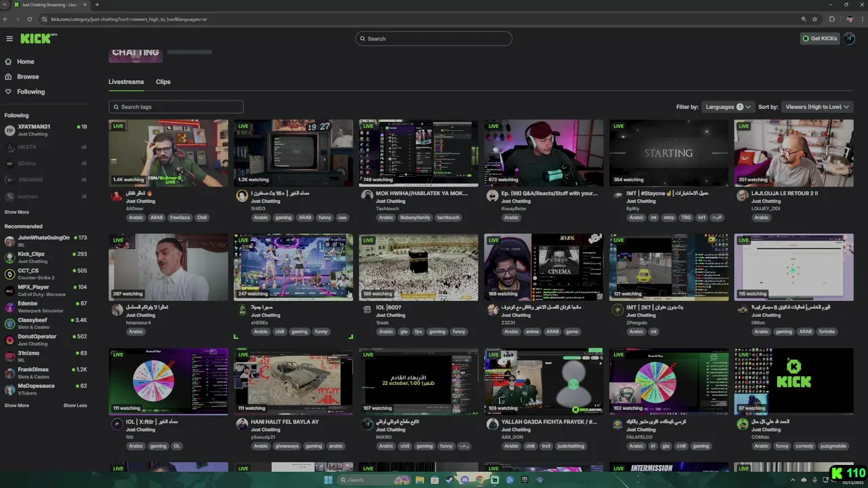Open the Kaaba stream thumbnail
868x488 pixels.
tap(418, 267)
